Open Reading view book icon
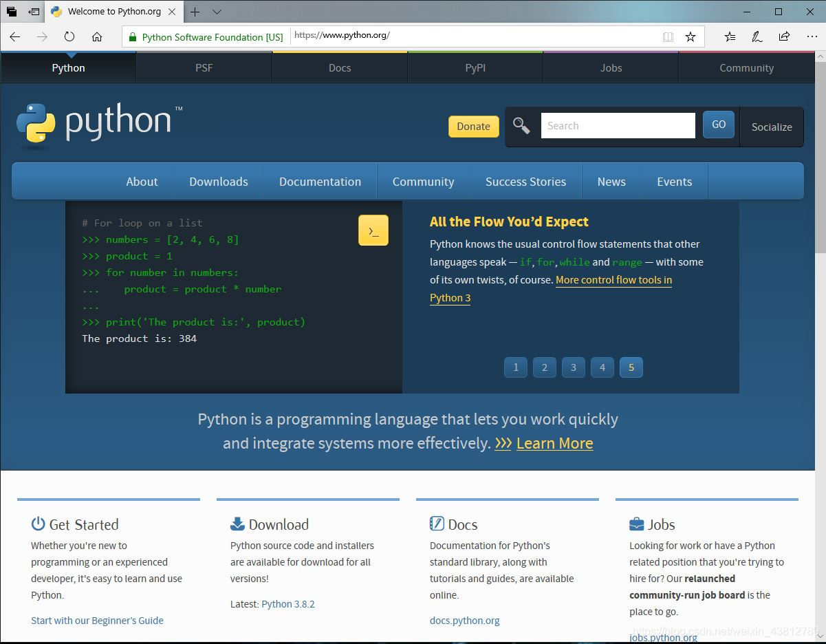Screen dimensions: 826x644 pos(668,36)
